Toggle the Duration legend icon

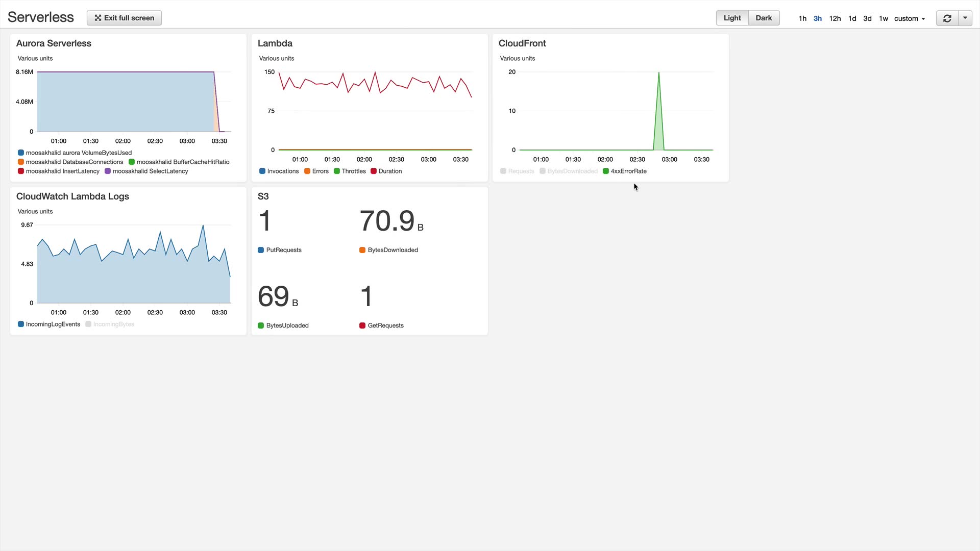(x=374, y=171)
